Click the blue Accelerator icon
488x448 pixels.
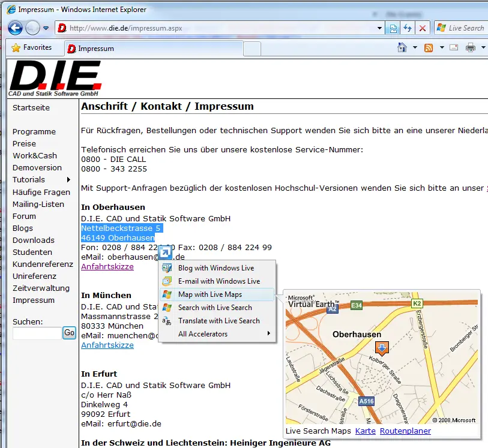pos(165,252)
